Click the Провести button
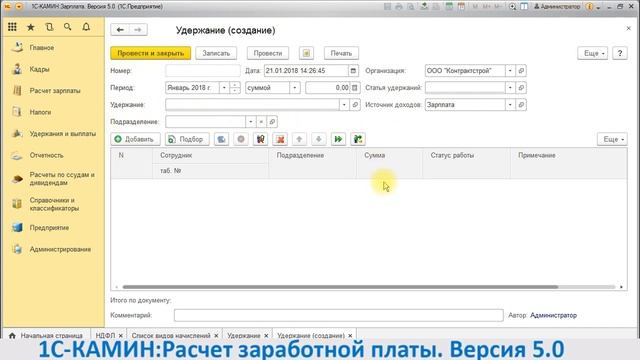 tap(268, 53)
